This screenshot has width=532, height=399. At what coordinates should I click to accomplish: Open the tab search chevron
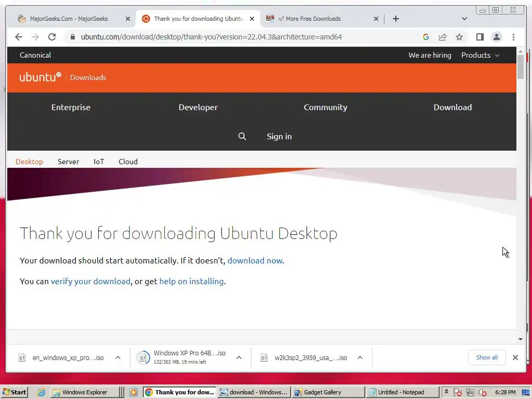tap(464, 19)
